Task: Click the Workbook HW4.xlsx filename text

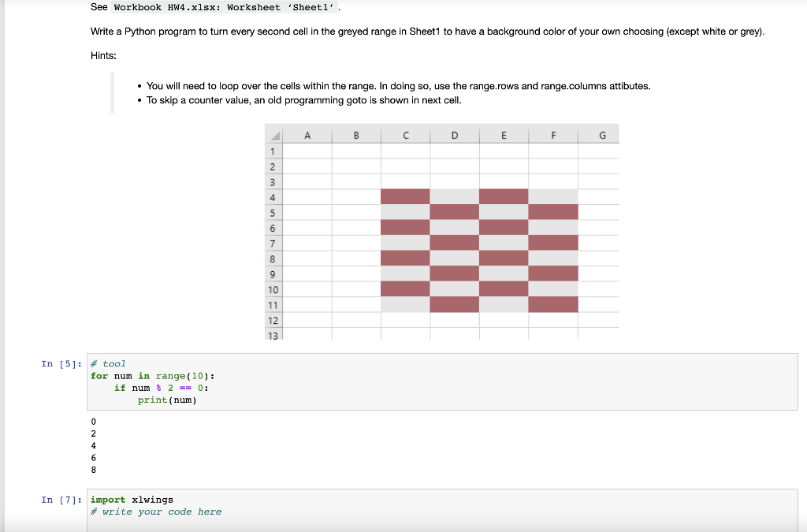Action: coord(162,6)
